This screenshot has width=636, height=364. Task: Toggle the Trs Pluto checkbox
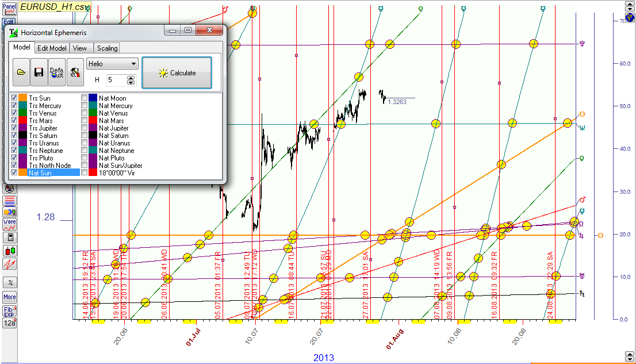pyautogui.click(x=14, y=158)
